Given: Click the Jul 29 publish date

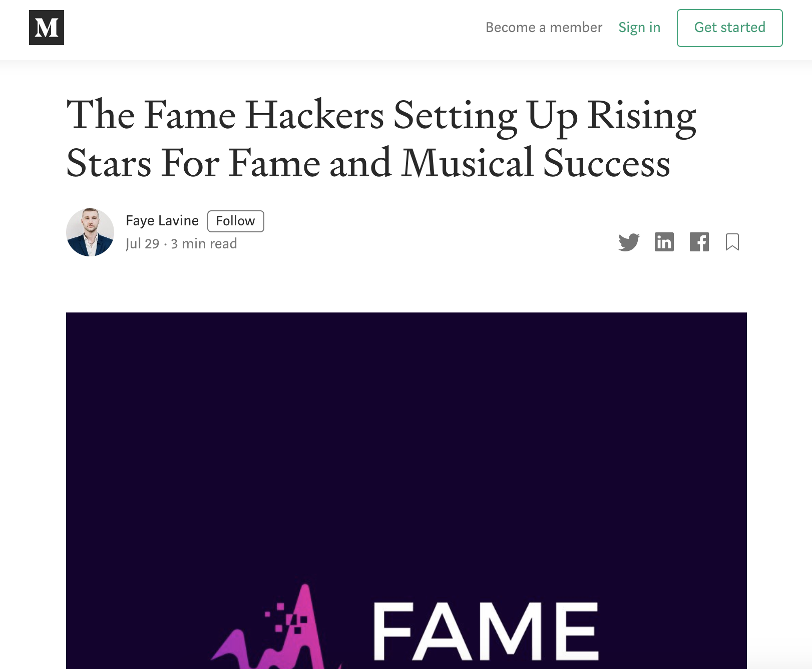Looking at the screenshot, I should [143, 244].
